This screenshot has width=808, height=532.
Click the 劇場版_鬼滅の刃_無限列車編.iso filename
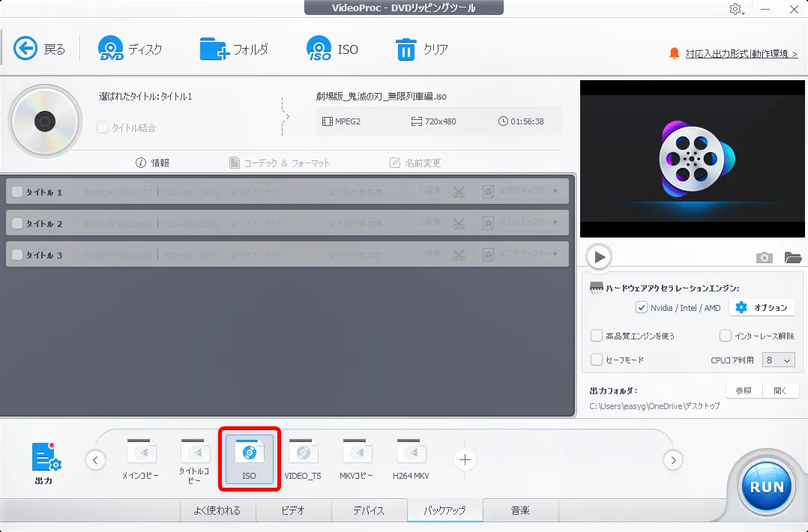[382, 97]
